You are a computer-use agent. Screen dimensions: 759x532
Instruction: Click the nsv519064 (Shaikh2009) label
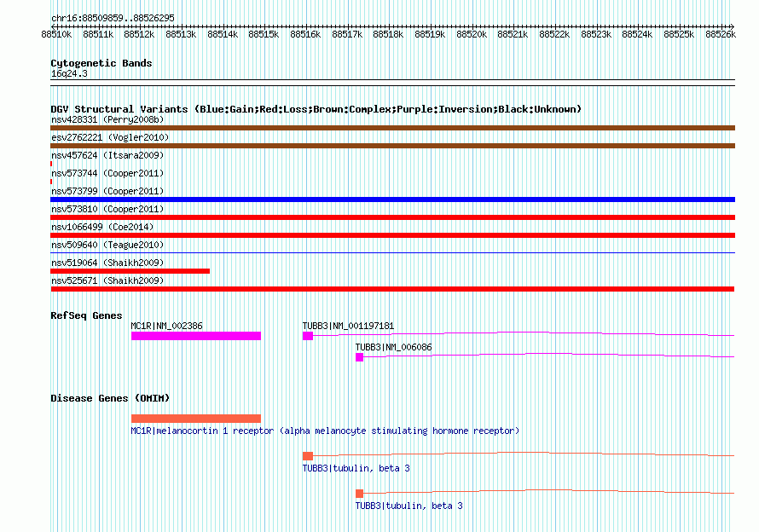[x=107, y=263]
